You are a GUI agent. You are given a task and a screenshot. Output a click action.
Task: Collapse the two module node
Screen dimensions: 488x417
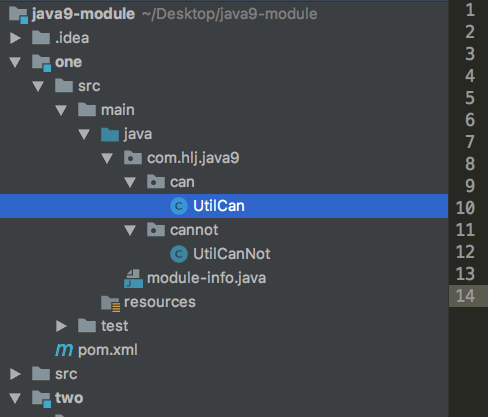pos(15,398)
